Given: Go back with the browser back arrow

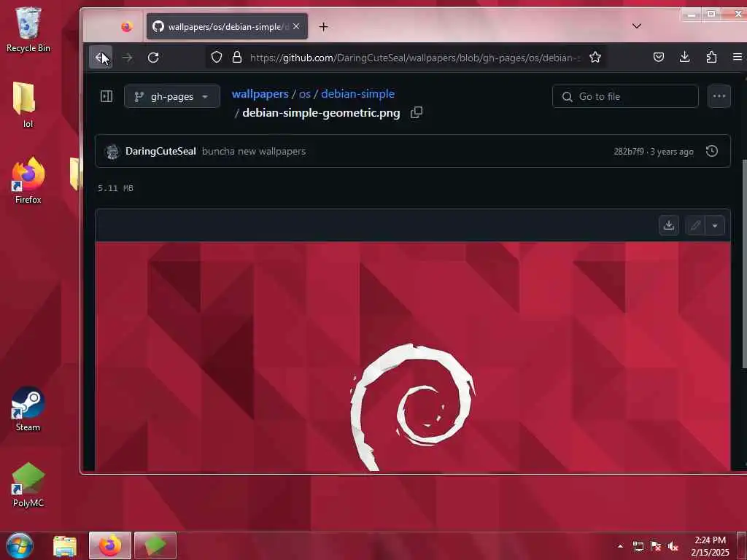Looking at the screenshot, I should (101, 58).
